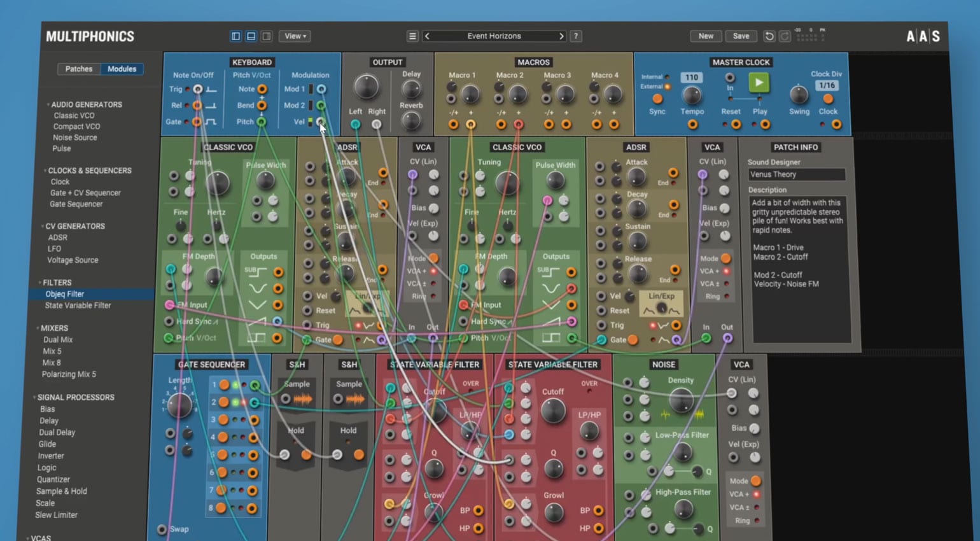Click the Tempo knob in Master Clock
980x541 pixels.
click(x=692, y=95)
